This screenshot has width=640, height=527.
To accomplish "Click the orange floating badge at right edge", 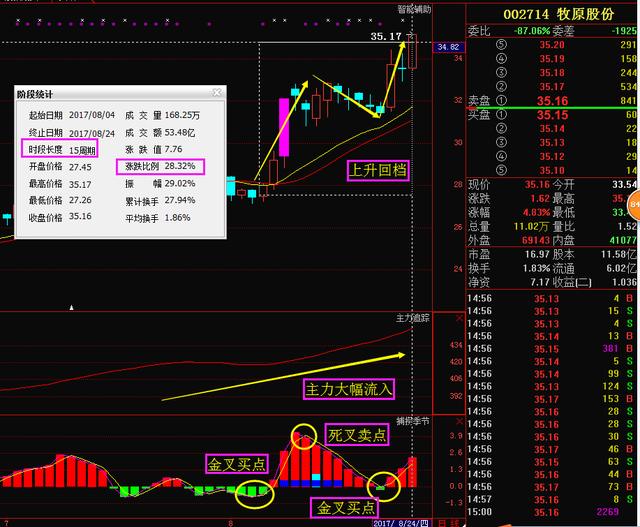I will tap(635, 209).
